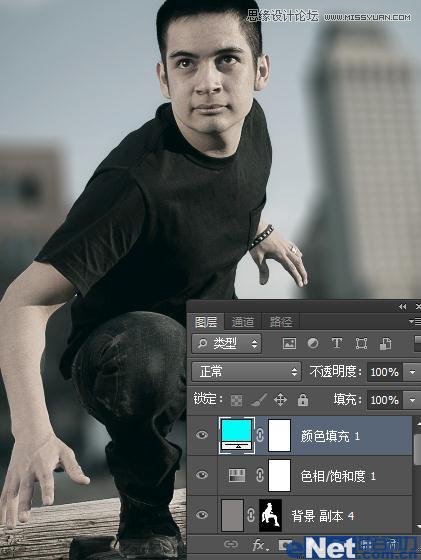This screenshot has height=560, width=421.
Task: Select the 色相/饱和度 1 layer name
Action: [338, 476]
